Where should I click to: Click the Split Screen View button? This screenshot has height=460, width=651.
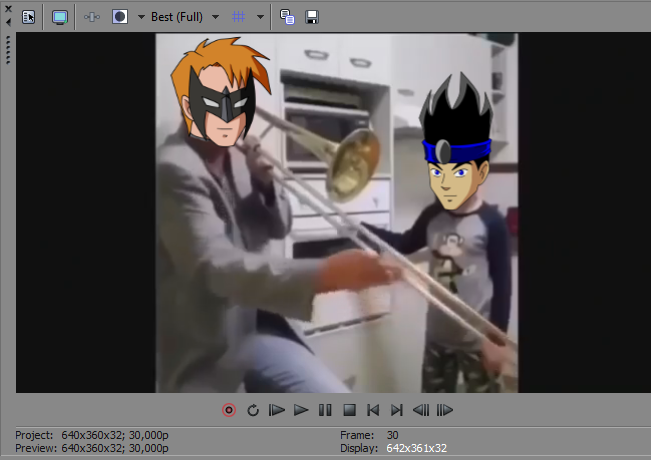point(120,17)
